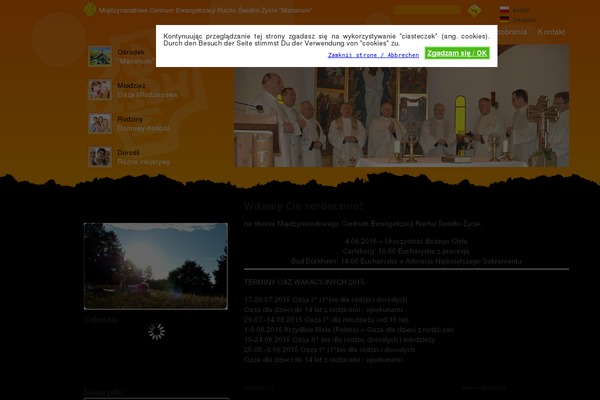Click the 17-26.07.2015 Oaza I° line
This screenshot has width=600, height=400.
(x=325, y=300)
